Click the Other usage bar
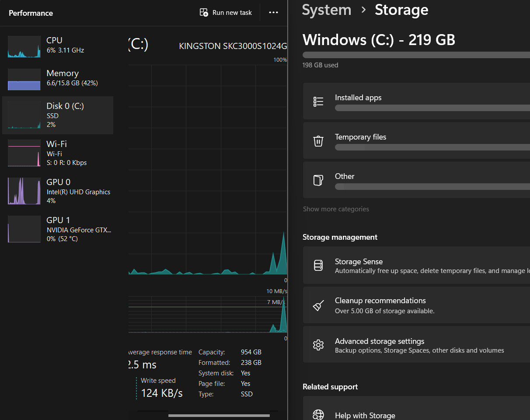Viewport: 530px width, 420px height. tap(432, 186)
